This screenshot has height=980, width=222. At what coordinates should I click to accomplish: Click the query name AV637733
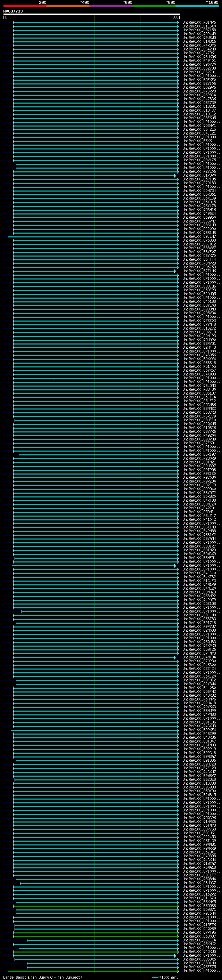coord(13,11)
